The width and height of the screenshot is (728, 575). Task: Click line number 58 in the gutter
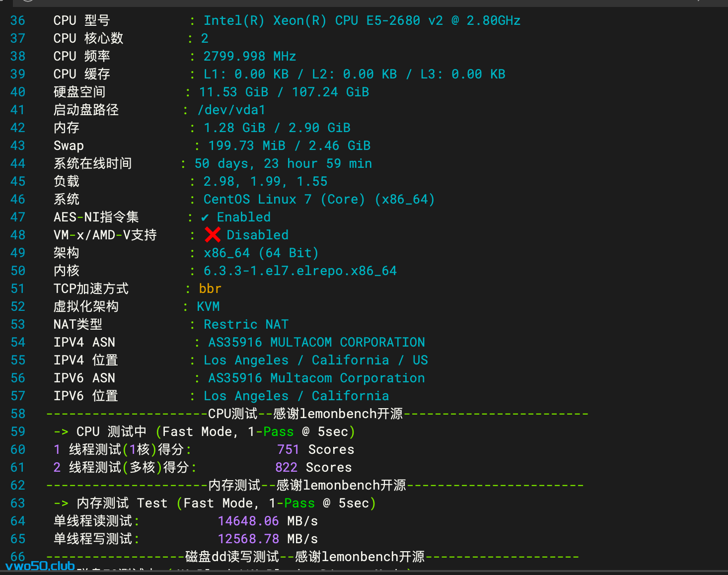coord(18,414)
